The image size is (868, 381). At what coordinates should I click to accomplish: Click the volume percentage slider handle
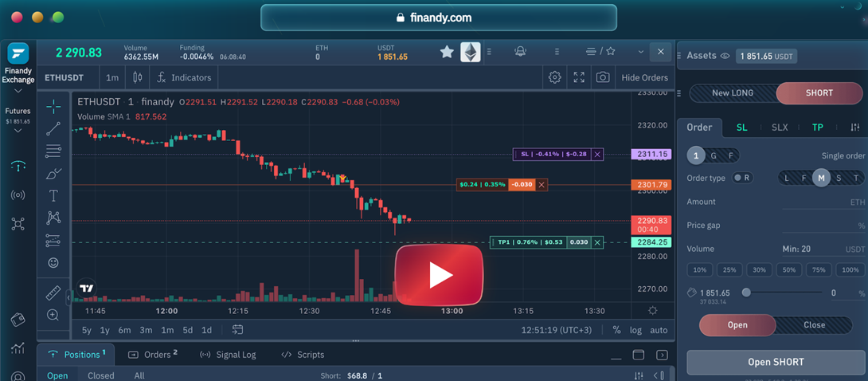pyautogui.click(x=746, y=293)
